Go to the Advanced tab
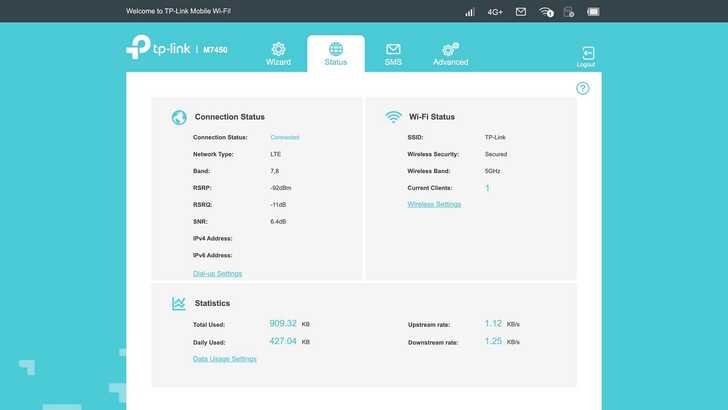 click(x=450, y=54)
